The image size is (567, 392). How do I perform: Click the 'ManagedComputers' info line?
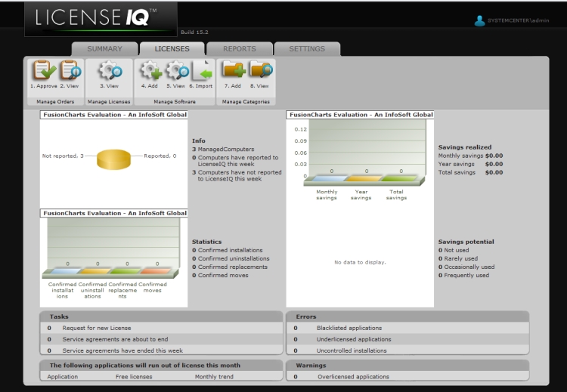[x=223, y=150]
